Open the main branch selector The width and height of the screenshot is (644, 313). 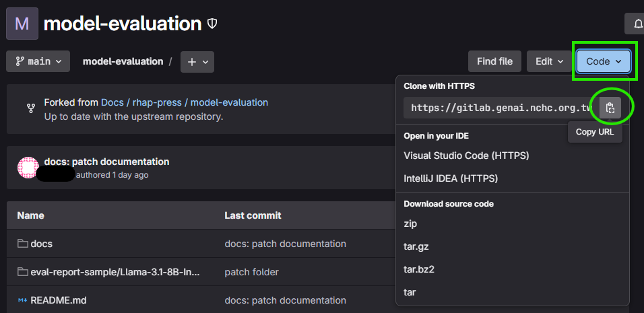[x=38, y=61]
